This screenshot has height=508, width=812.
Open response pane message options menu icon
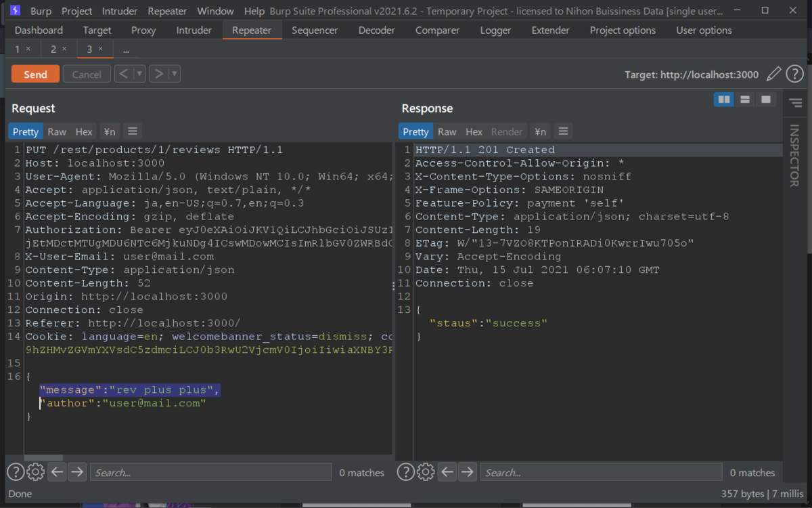(x=563, y=131)
